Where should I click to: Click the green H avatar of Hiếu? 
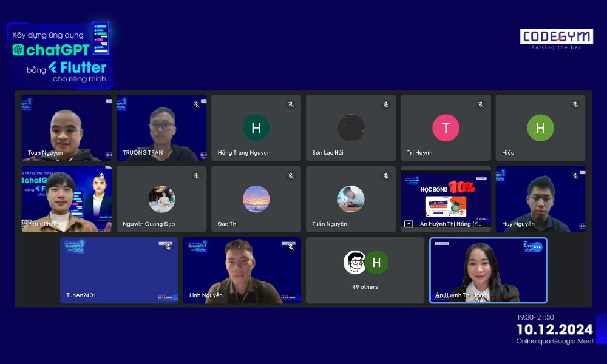pyautogui.click(x=540, y=128)
